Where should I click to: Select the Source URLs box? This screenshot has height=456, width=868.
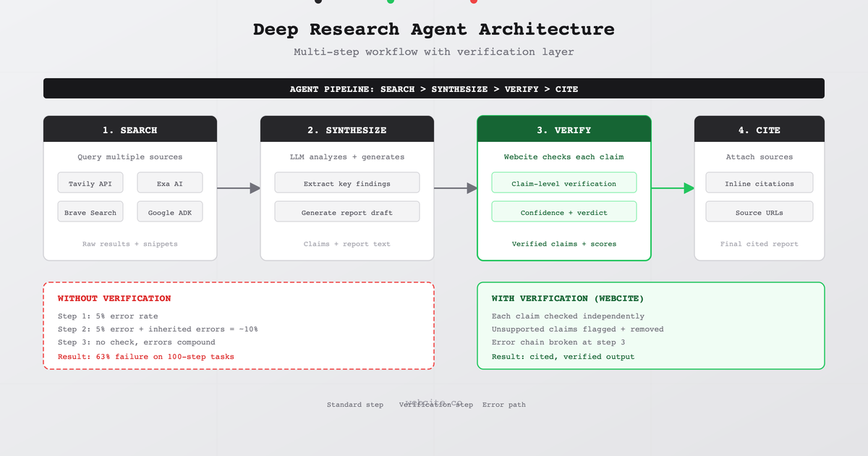(x=759, y=211)
